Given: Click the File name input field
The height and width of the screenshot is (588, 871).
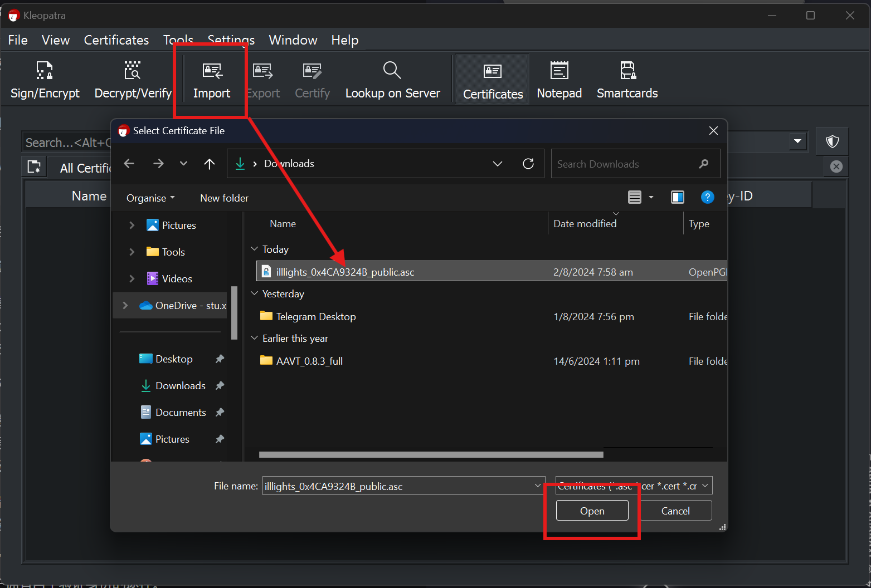Looking at the screenshot, I should tap(398, 486).
